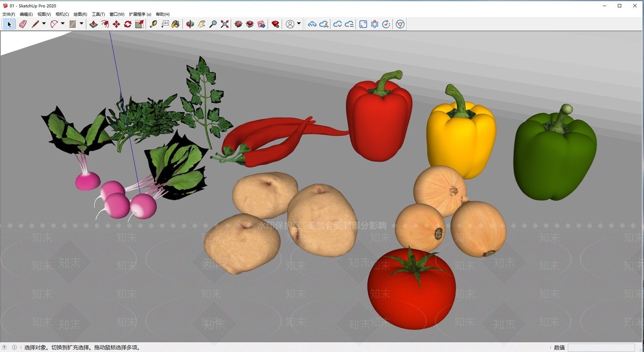Activate the Push/Pull tool
644x352 pixels.
pos(93,25)
